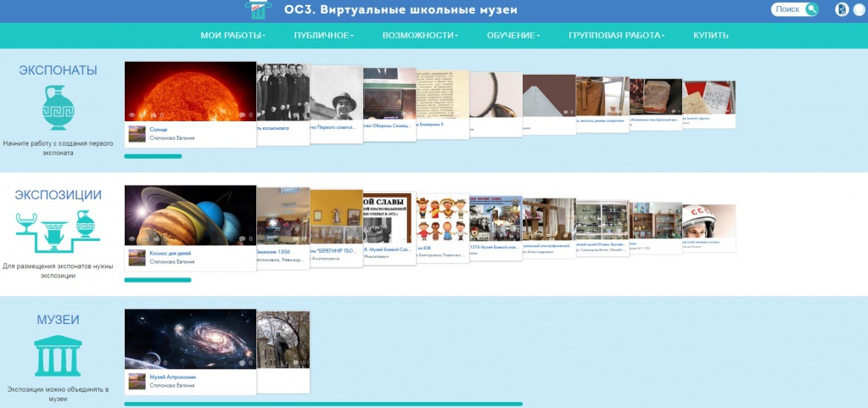868x408 pixels.
Task: Open the 1576 Музей Боевой славы collage card
Action: click(496, 228)
